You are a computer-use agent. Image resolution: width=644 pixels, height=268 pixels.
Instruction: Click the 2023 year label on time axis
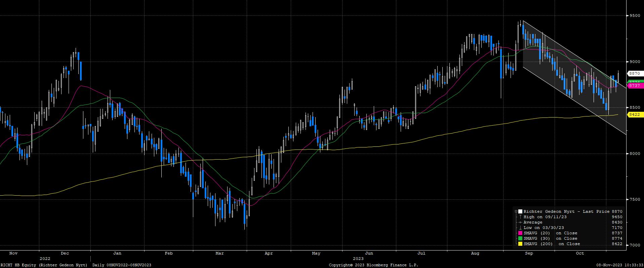(358, 259)
